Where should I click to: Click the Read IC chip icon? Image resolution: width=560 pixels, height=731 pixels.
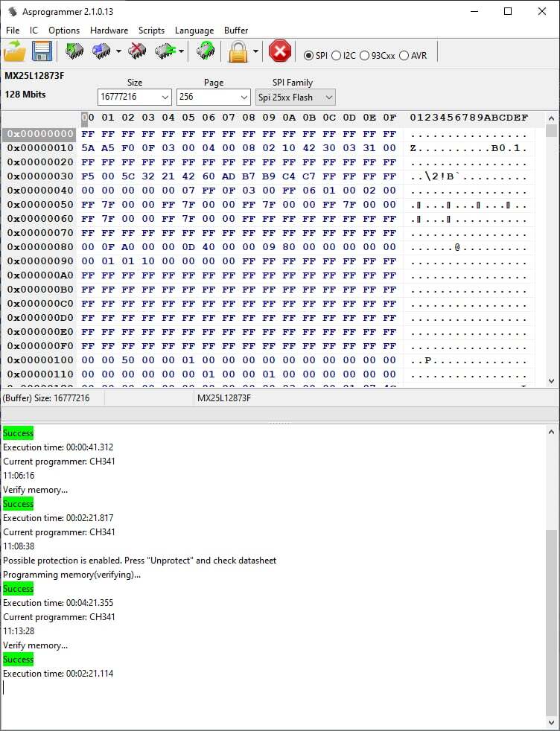coord(74,51)
